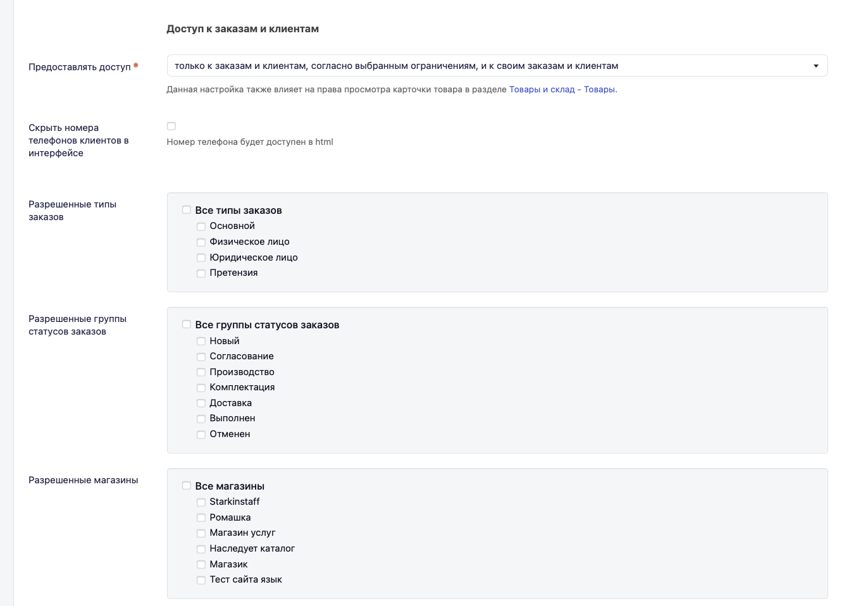Tick the 'Отменен' status group checkbox
The height and width of the screenshot is (606, 868).
(201, 435)
